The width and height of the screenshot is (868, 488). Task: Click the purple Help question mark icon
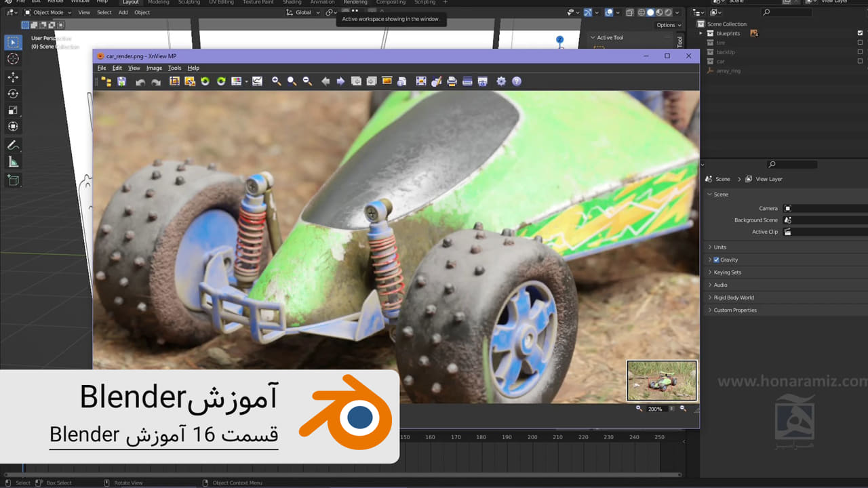(517, 81)
